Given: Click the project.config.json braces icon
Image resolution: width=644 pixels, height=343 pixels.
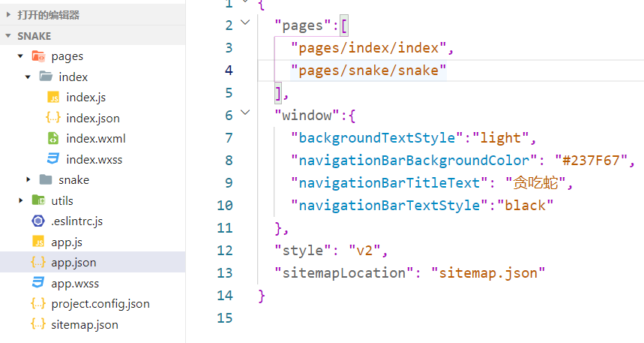Looking at the screenshot, I should 38,303.
